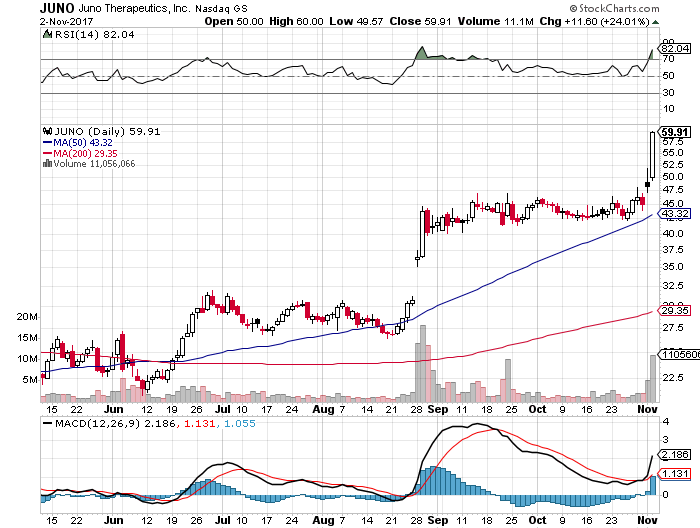This screenshot has height=528, width=700.
Task: Click the 2.186 MACD value tag
Action: pos(676,454)
